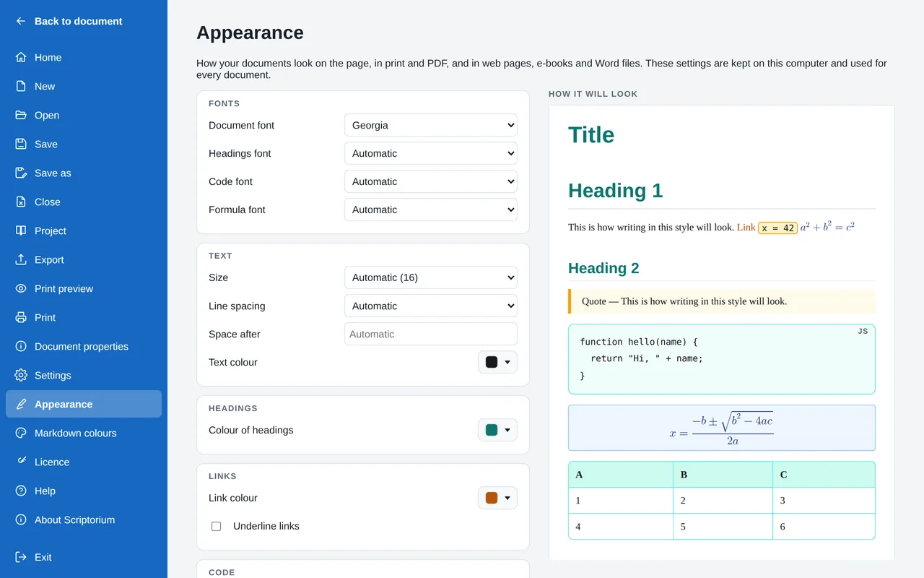
Task: Go to Markdown colours in the sidebar
Action: pos(84,433)
